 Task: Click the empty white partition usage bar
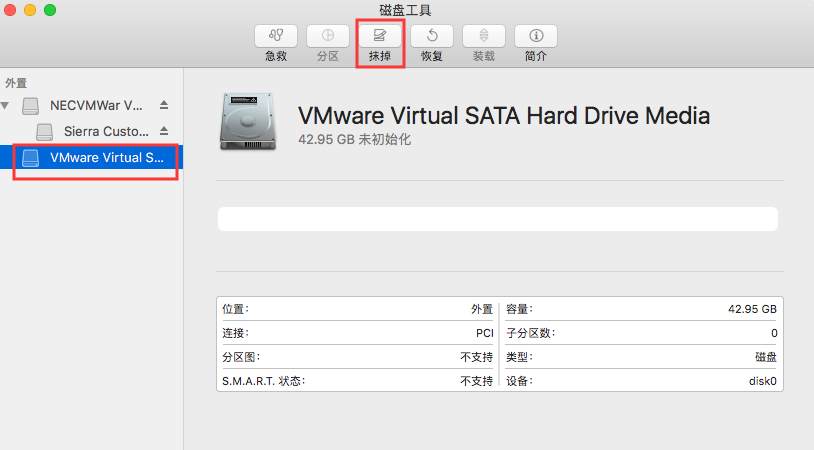point(497,219)
